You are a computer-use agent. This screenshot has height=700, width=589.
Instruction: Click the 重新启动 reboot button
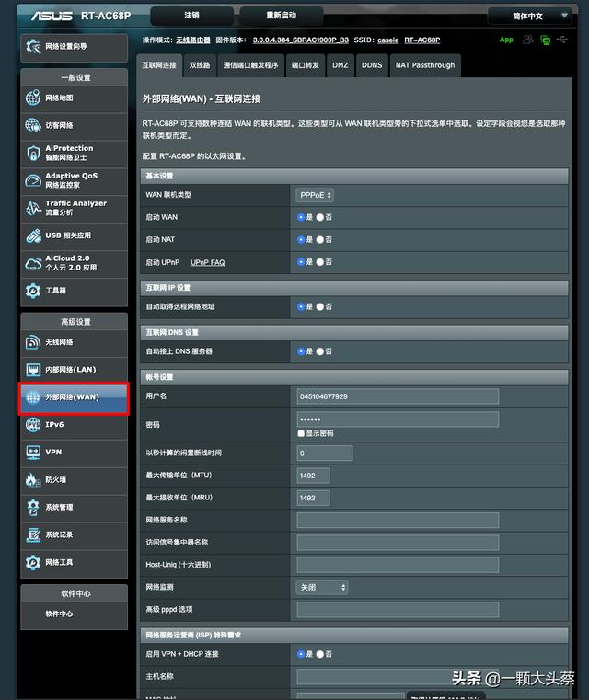(282, 16)
